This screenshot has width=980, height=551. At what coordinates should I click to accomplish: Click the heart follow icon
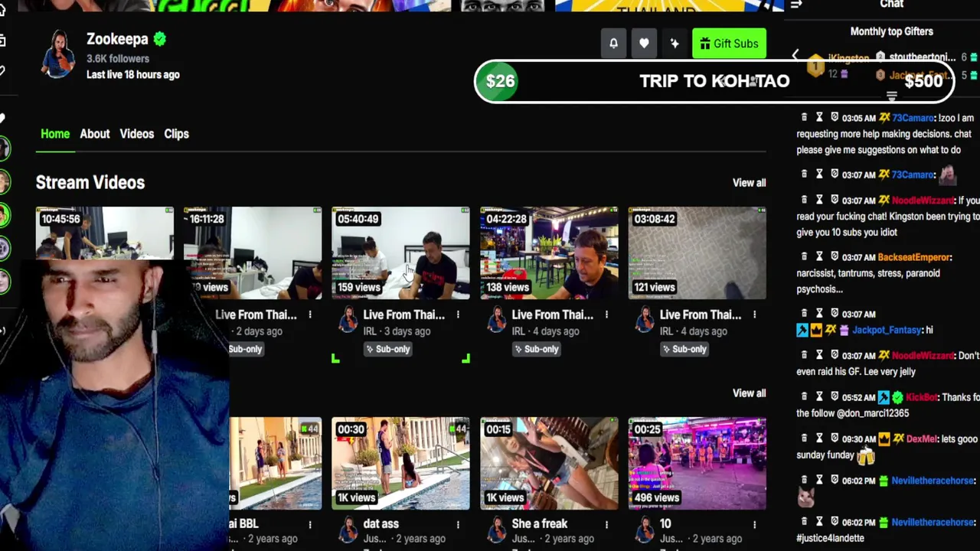(644, 44)
